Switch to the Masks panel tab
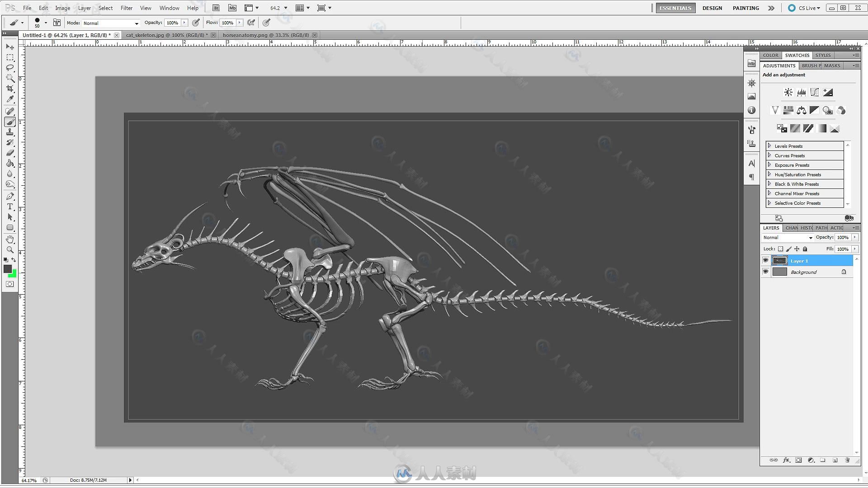 832,66
